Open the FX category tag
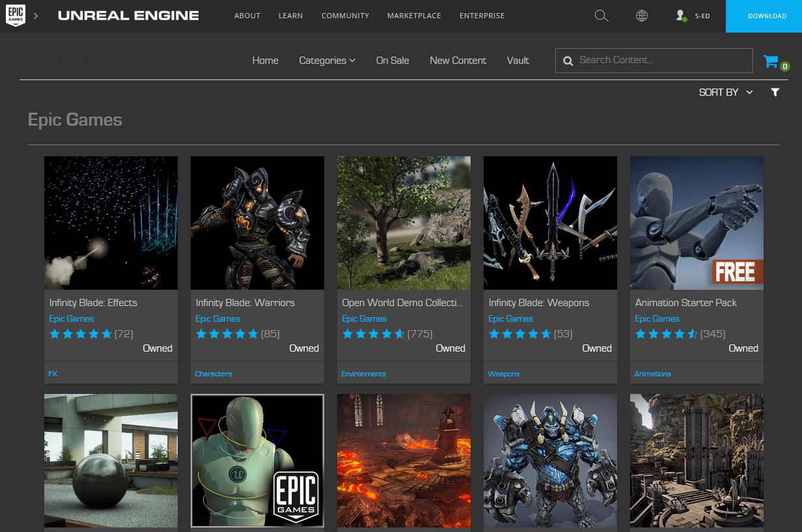 point(53,374)
